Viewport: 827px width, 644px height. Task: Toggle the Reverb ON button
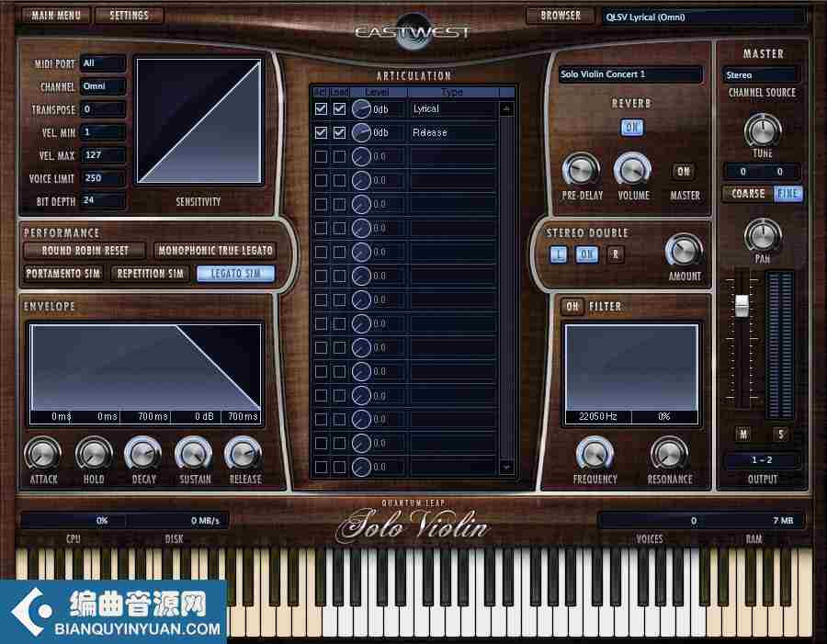click(631, 127)
